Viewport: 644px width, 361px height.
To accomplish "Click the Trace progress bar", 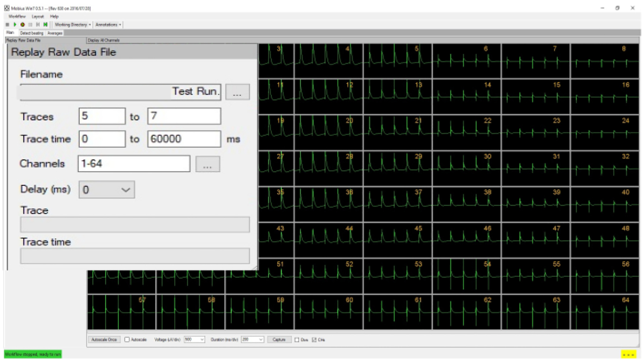I will point(135,225).
